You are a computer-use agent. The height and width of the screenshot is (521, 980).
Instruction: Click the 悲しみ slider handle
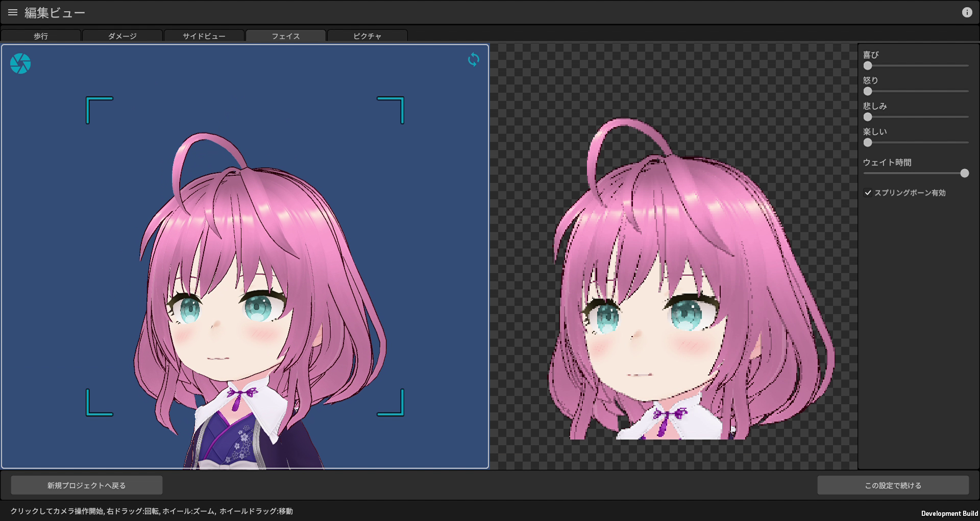[868, 117]
